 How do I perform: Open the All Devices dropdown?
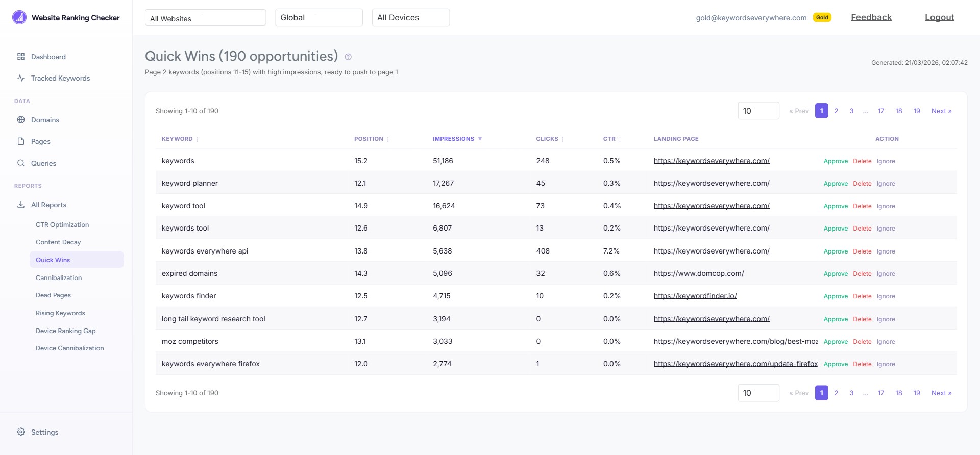[411, 17]
